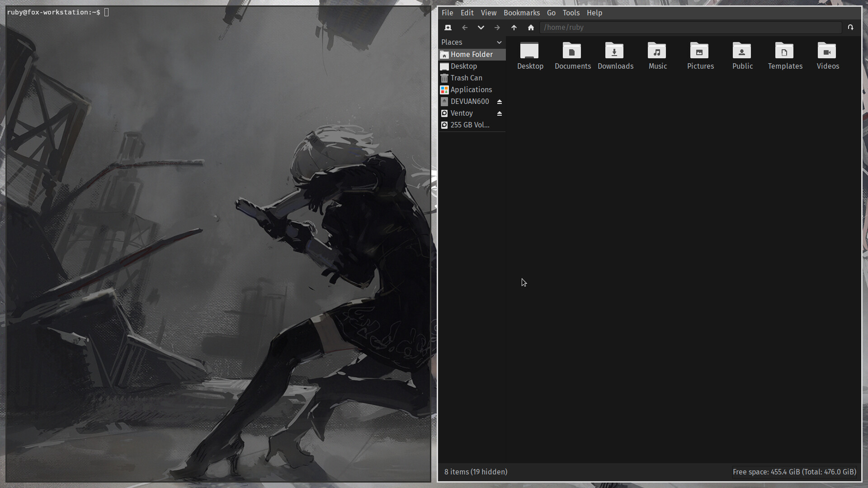Eject the Ventoy drive
Image resolution: width=868 pixels, height=488 pixels.
coord(500,113)
